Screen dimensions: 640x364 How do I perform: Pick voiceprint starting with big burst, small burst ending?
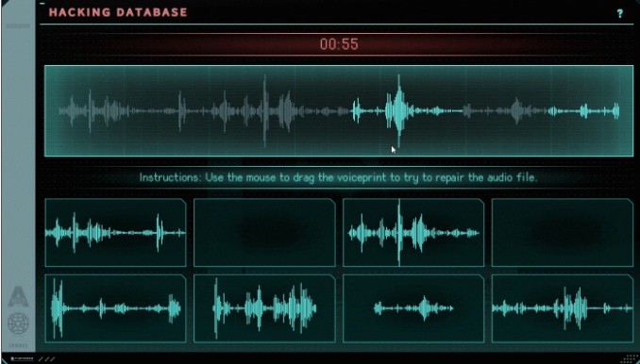pos(115,308)
